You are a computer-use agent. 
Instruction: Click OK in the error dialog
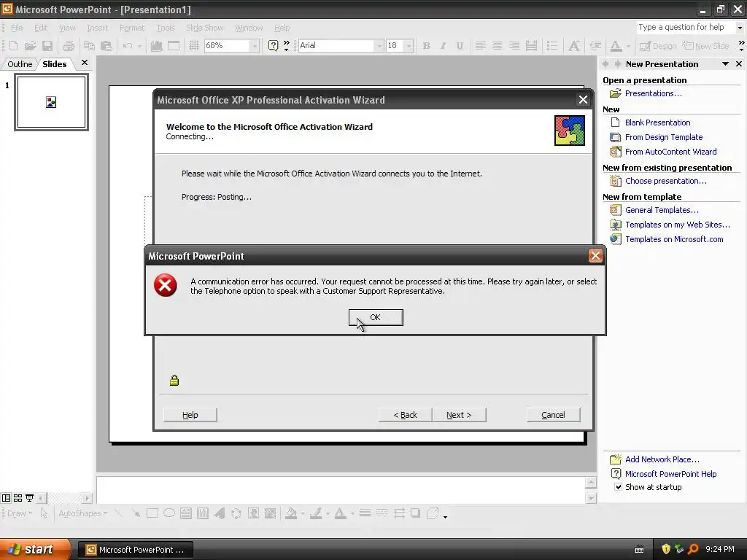tap(376, 317)
